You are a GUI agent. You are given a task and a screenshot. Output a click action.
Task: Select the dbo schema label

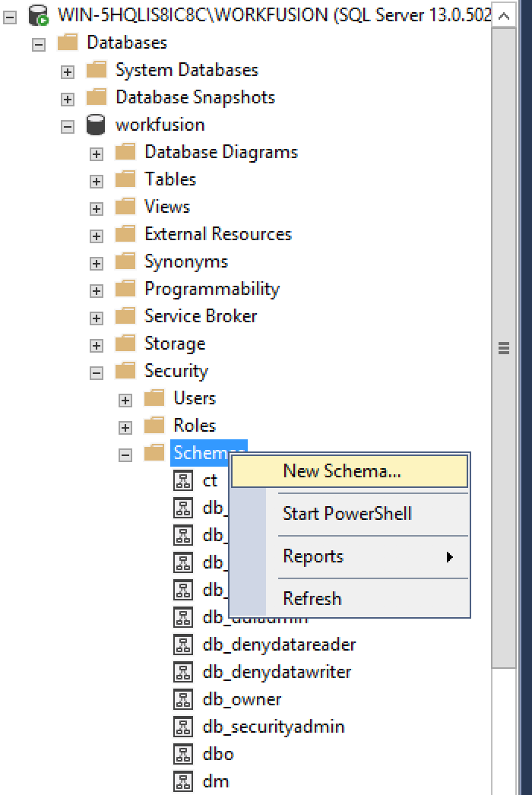tap(218, 755)
